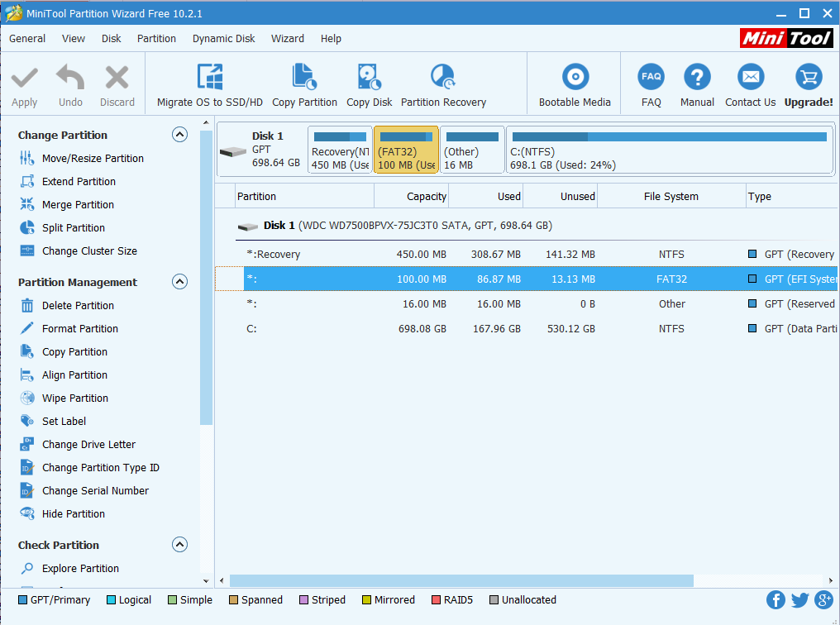Click the Contact Us envelope icon
Screen dimensions: 840x625
point(750,77)
